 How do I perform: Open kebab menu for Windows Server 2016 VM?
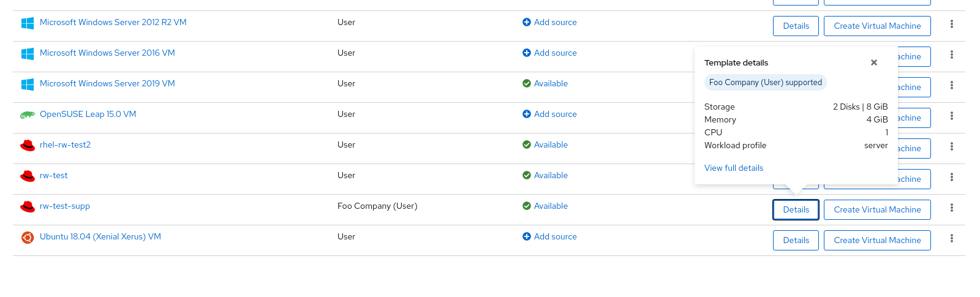(x=952, y=55)
